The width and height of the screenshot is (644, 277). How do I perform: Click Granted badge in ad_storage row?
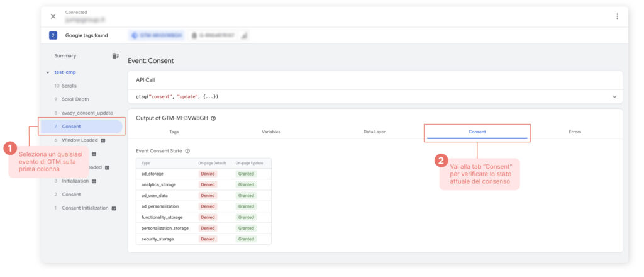[246, 174]
